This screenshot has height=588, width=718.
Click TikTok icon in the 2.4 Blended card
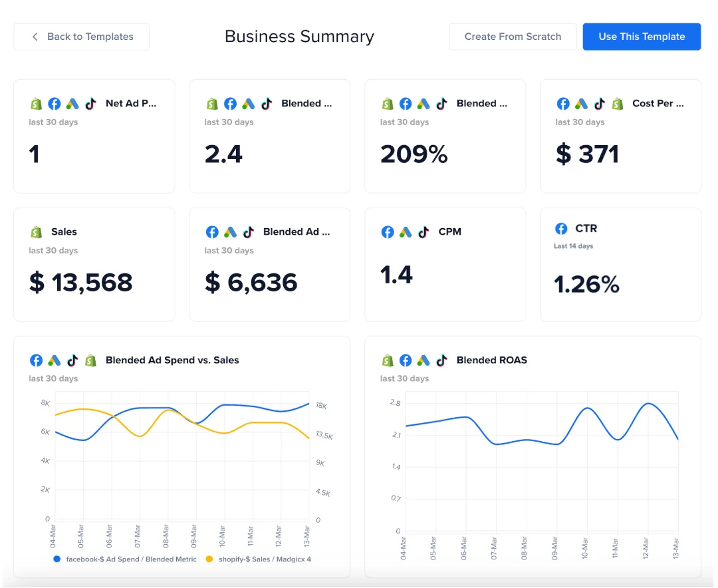tap(267, 104)
